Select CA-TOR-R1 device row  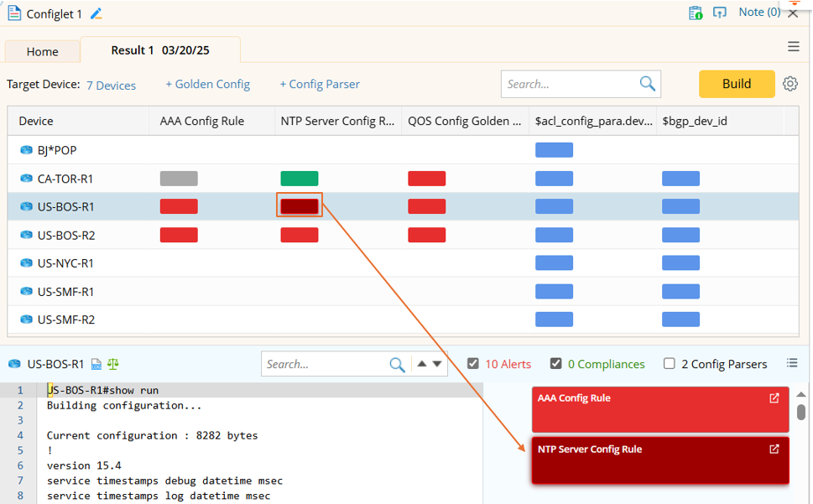[x=403, y=179]
